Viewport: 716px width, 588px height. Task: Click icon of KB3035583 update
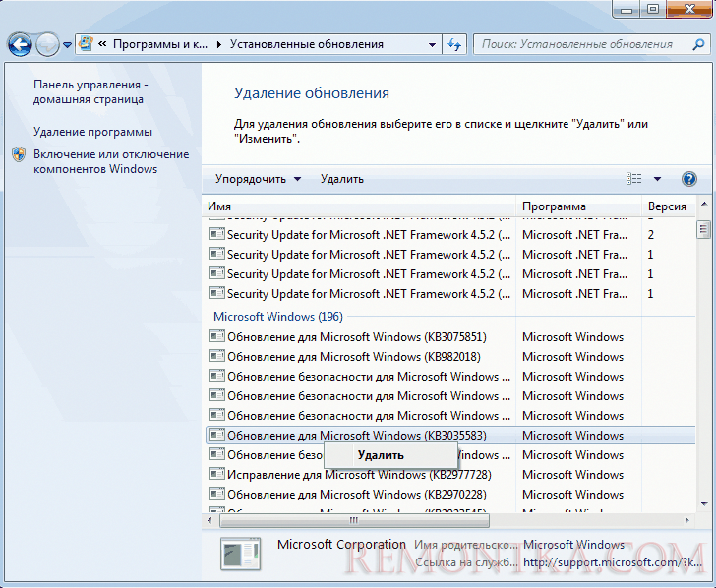(217, 435)
